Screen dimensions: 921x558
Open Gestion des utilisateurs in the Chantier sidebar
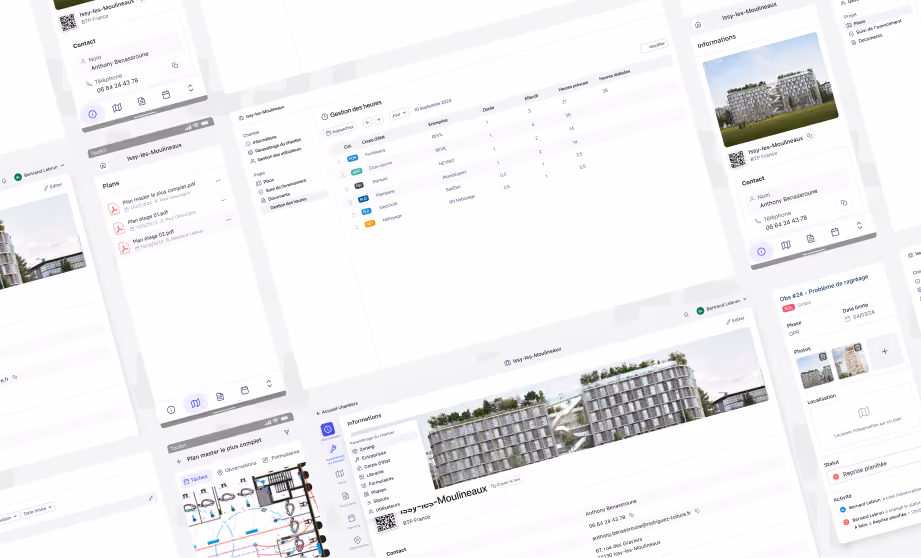pos(276,155)
